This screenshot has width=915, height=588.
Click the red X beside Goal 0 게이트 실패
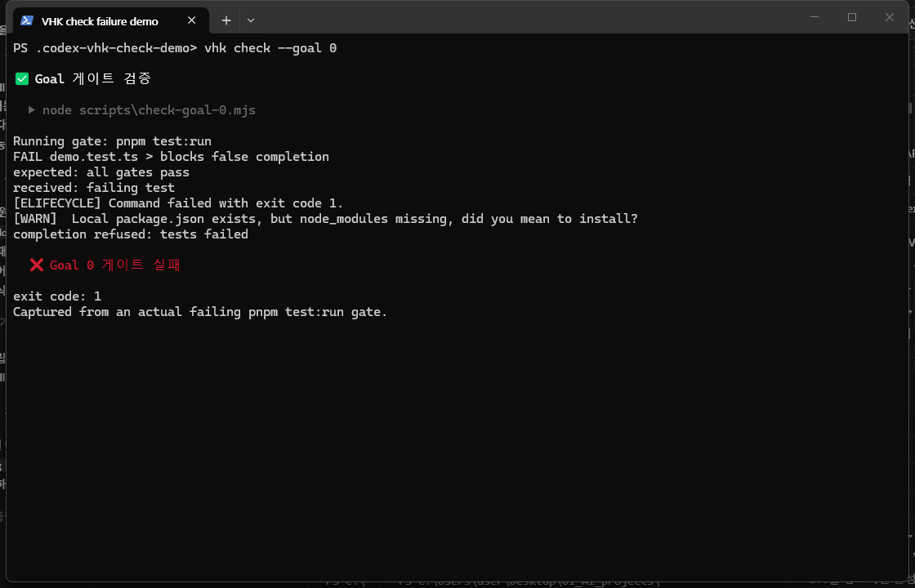(36, 265)
